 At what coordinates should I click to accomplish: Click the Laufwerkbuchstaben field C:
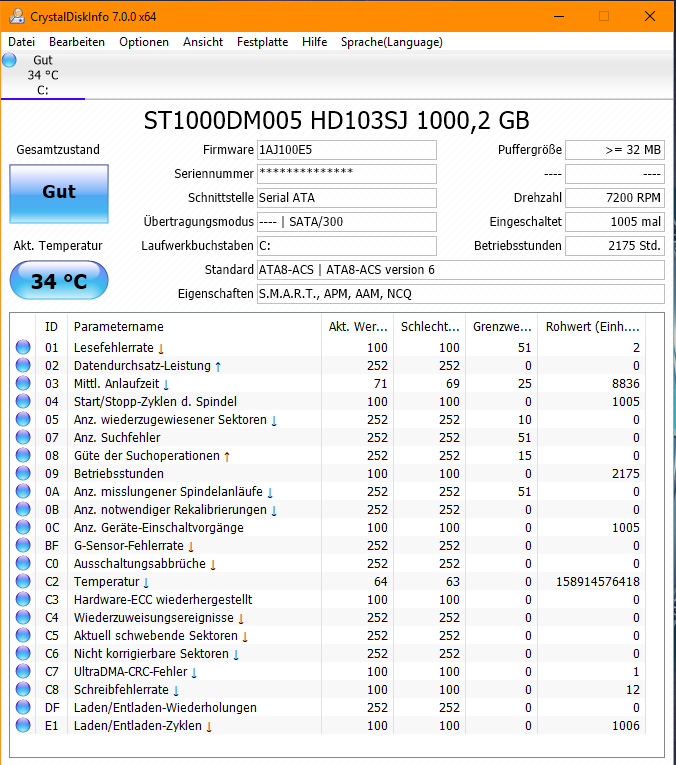point(347,245)
